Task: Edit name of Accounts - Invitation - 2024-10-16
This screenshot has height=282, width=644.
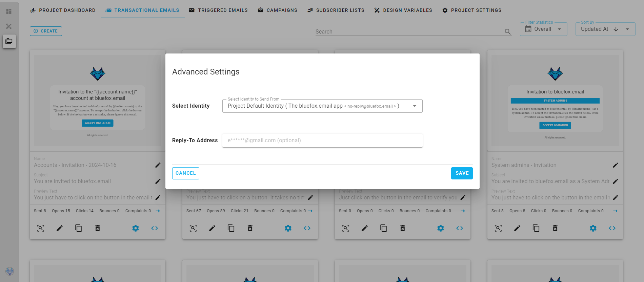Action: tap(158, 165)
